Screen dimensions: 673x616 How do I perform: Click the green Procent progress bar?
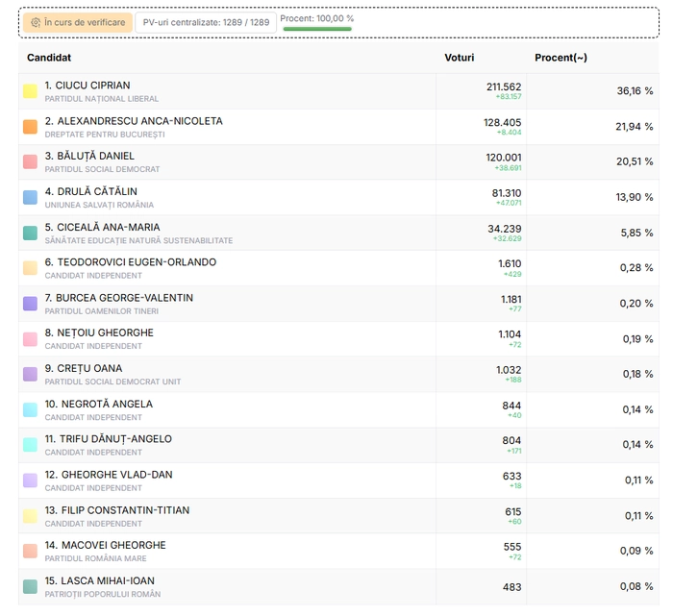pos(316,29)
